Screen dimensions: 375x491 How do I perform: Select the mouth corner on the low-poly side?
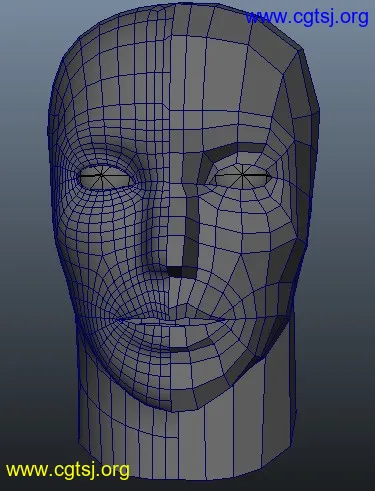tap(226, 320)
